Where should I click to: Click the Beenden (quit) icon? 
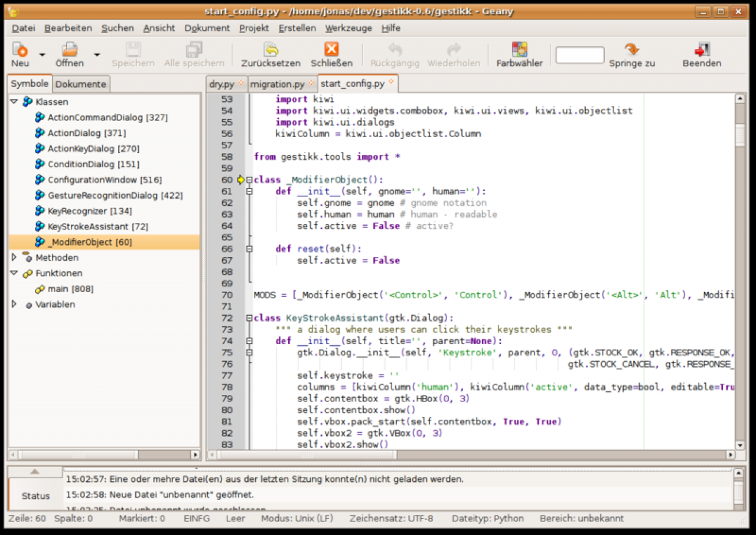pos(702,49)
